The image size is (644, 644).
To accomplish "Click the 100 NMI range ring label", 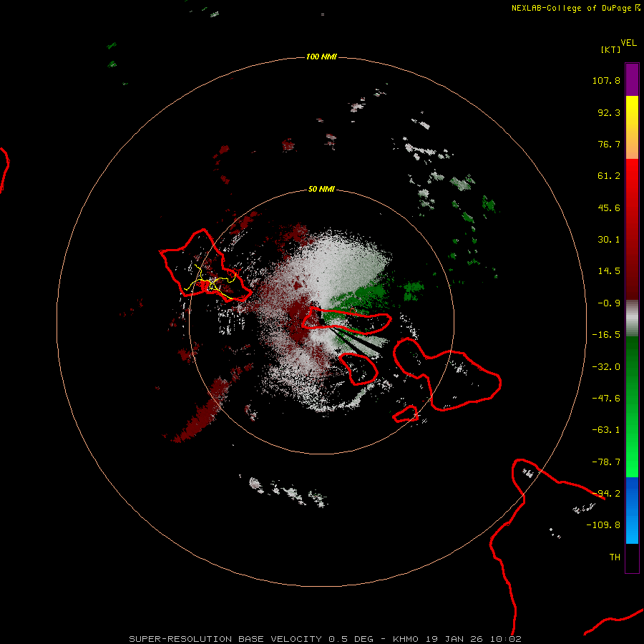I will (321, 57).
